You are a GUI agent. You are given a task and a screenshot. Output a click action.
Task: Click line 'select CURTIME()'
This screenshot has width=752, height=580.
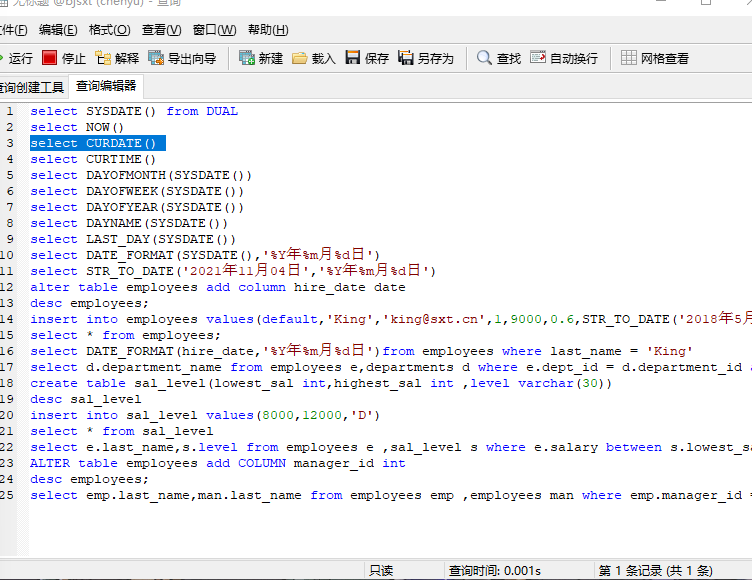93,159
